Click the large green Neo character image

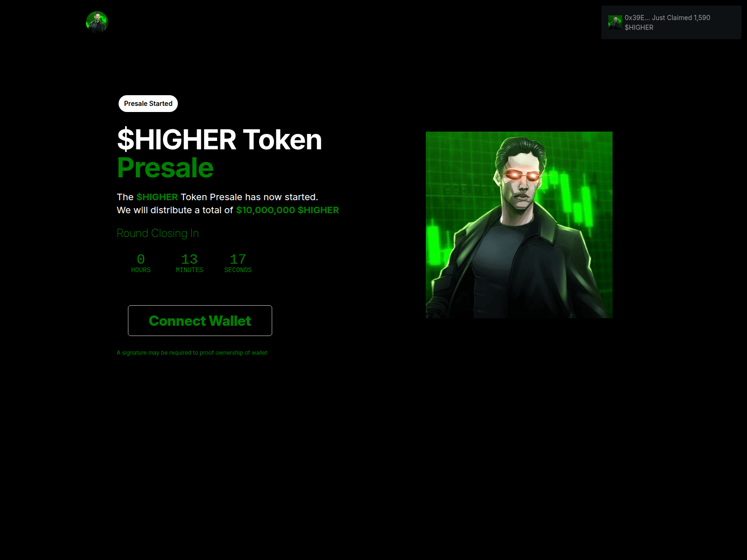519,225
